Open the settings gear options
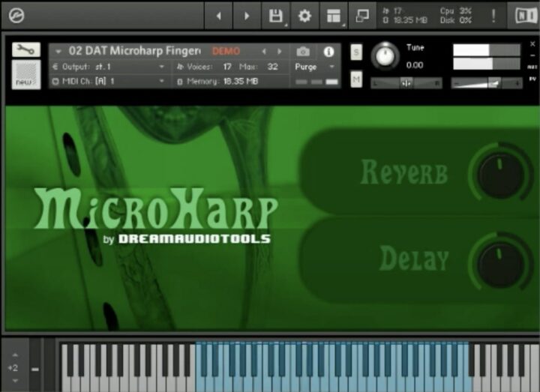 coord(304,16)
